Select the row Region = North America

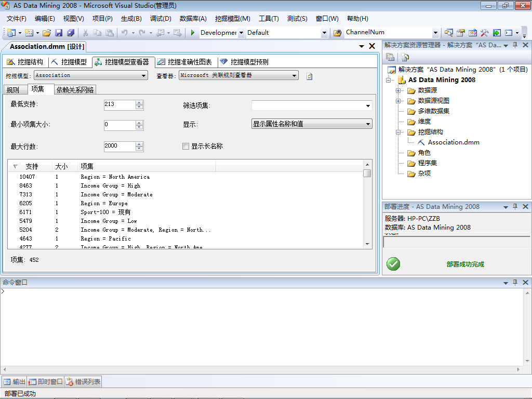point(186,177)
